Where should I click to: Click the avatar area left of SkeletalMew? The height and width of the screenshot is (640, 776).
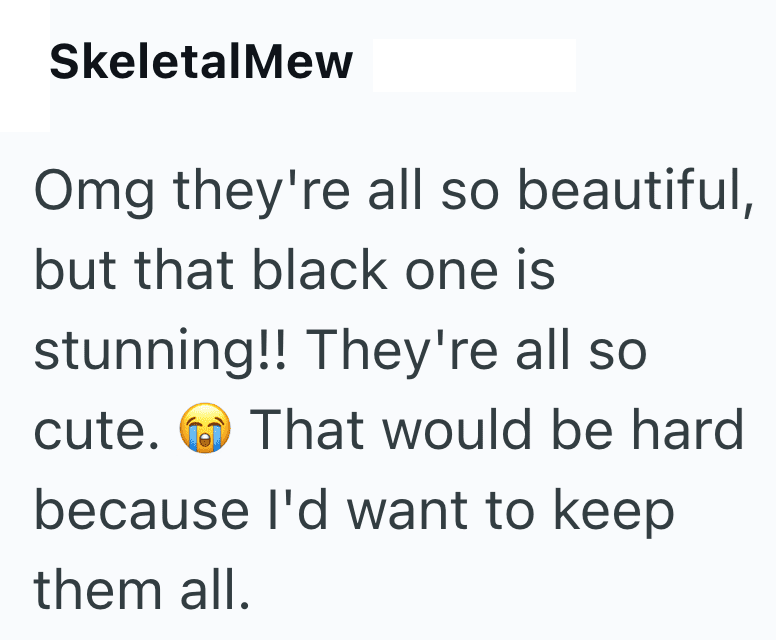[x=24, y=64]
